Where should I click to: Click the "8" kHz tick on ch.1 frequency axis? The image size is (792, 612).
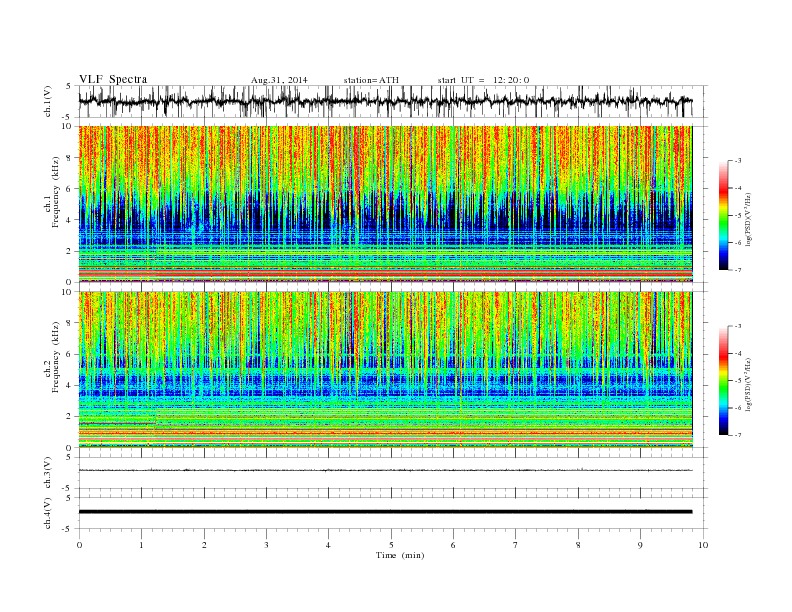pyautogui.click(x=70, y=158)
